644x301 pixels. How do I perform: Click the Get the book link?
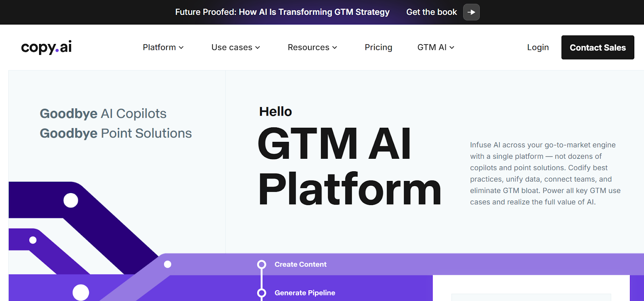pos(431,12)
